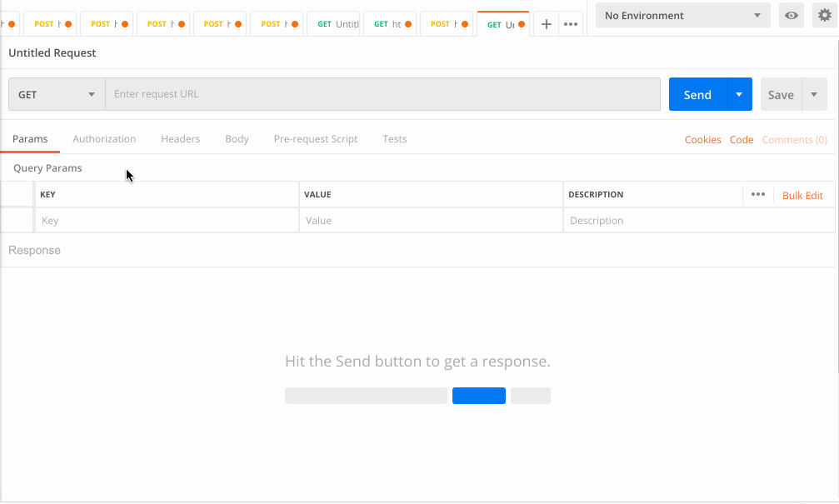
Task: Switch to the Authorization tab
Action: coord(104,139)
